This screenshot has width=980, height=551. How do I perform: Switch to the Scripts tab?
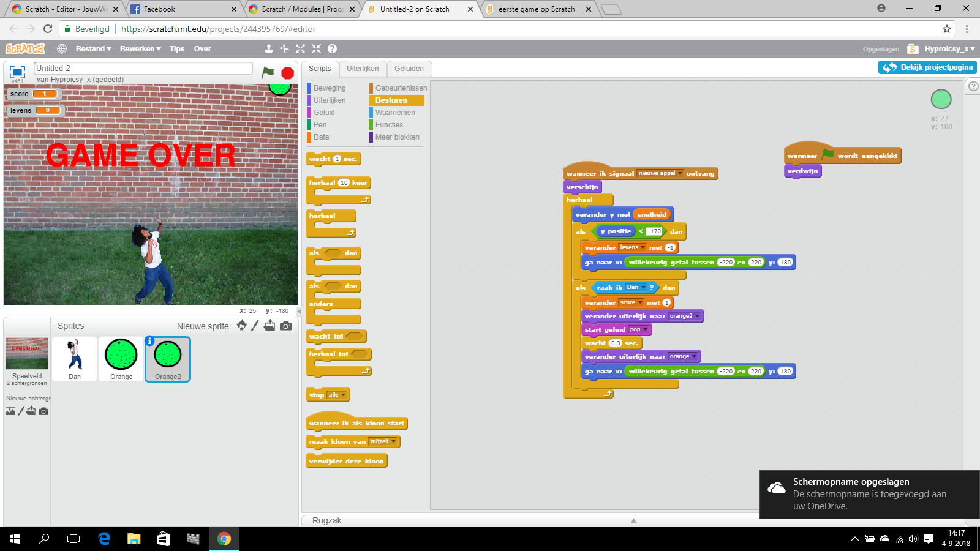320,69
